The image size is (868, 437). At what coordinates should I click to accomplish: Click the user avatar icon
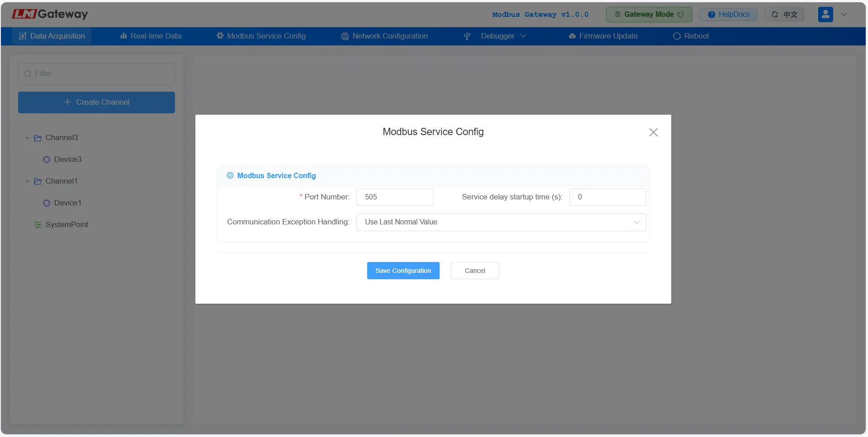[825, 15]
